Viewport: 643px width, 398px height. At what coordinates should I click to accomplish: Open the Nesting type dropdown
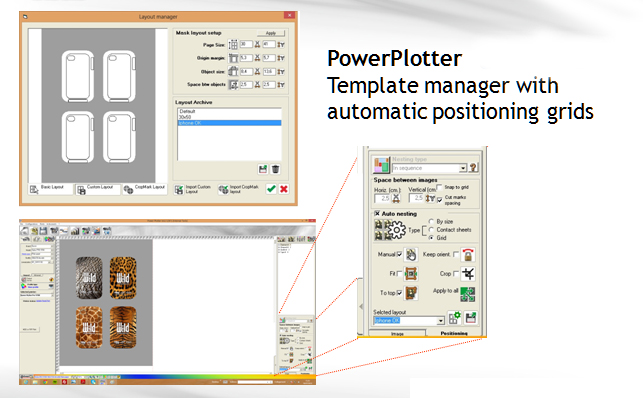pos(463,168)
